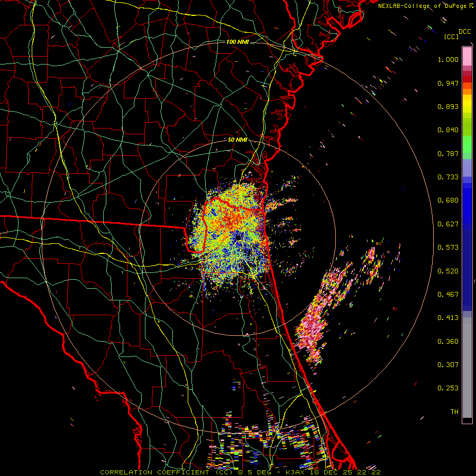476x476 pixels.
Task: Click the 0.733 legend value
Action: click(x=448, y=177)
